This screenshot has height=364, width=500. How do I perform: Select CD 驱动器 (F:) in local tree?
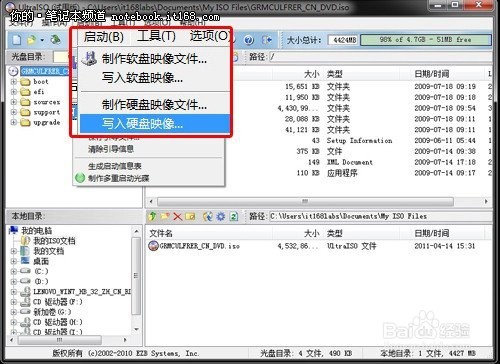58,302
